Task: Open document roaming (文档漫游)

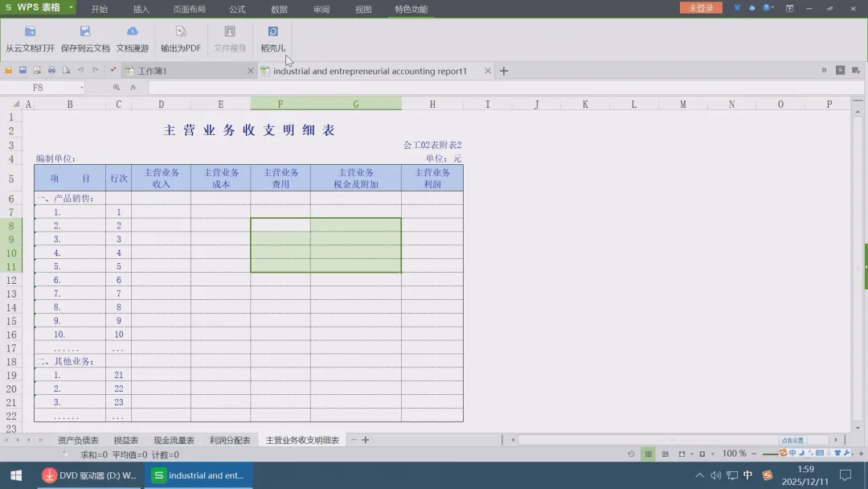Action: (x=133, y=39)
